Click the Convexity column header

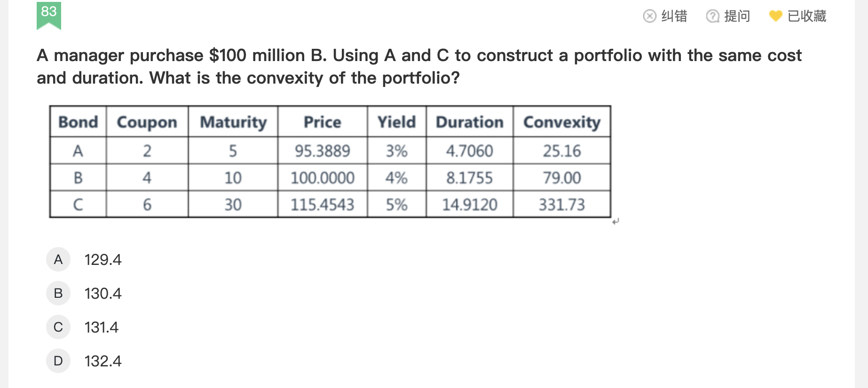(562, 122)
